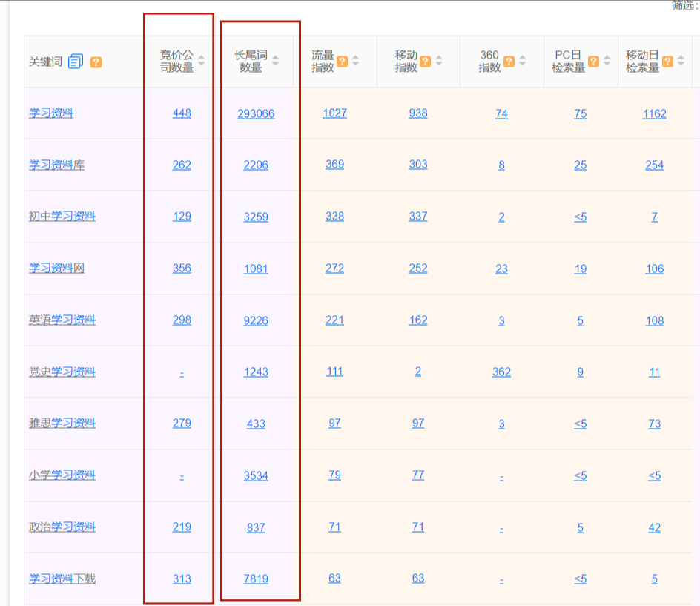Click long-tail count 2206
The width and height of the screenshot is (700, 606).
click(256, 165)
